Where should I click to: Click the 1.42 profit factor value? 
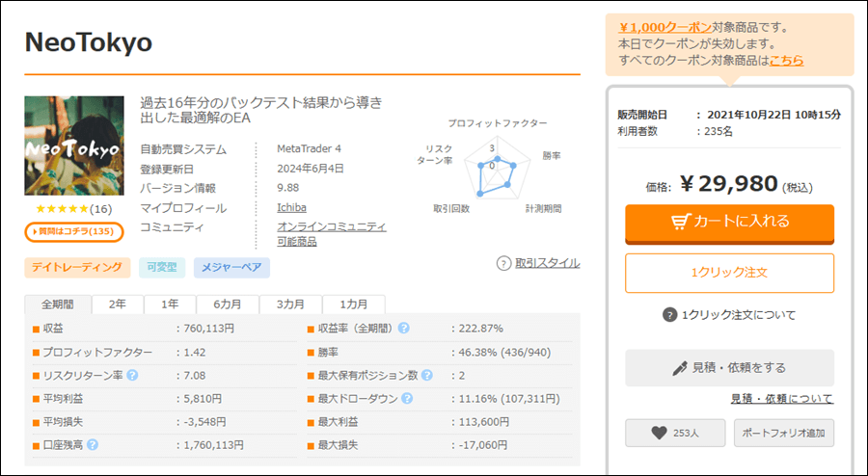pos(194,352)
